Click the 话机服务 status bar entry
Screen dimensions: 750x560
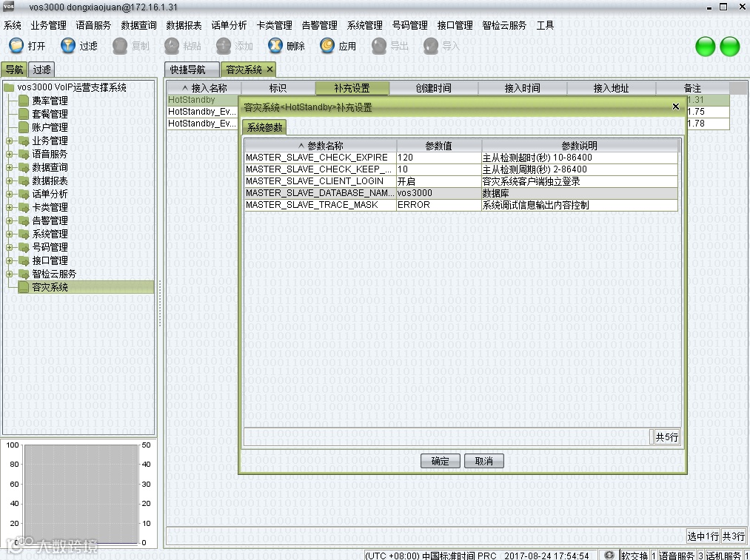[723, 556]
